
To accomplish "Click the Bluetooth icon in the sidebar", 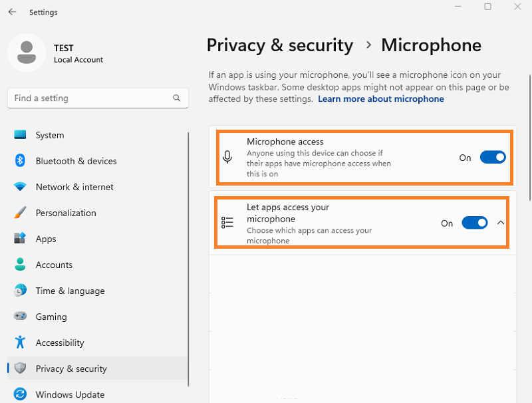I will point(20,160).
